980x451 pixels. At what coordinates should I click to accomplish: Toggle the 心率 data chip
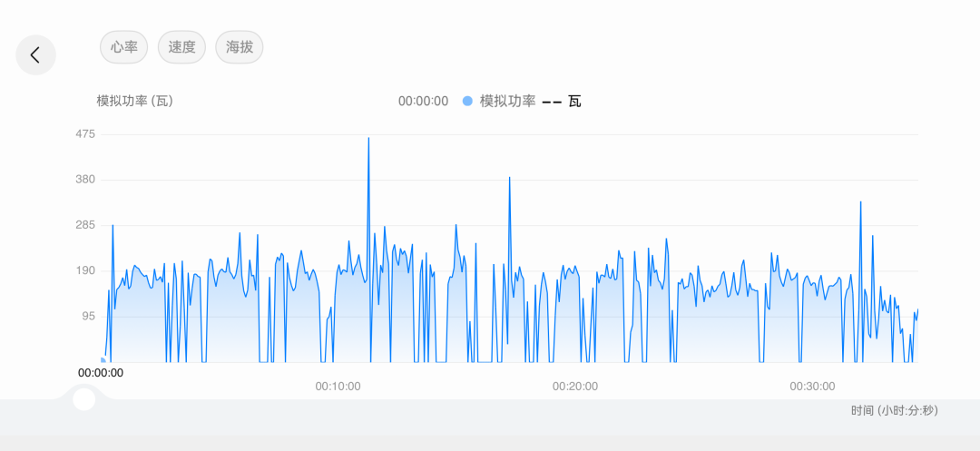coord(123,47)
